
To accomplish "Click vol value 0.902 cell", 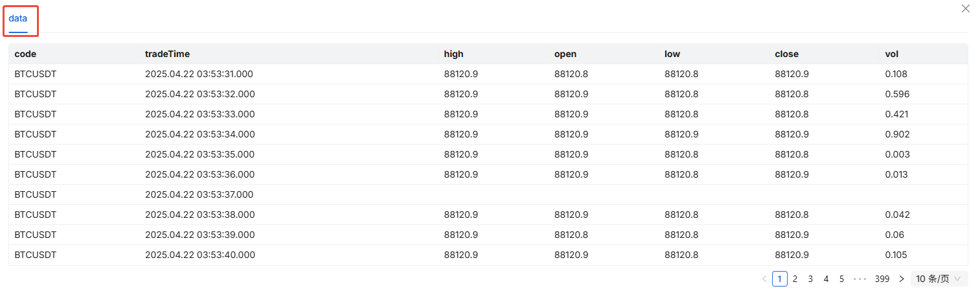I will point(897,134).
